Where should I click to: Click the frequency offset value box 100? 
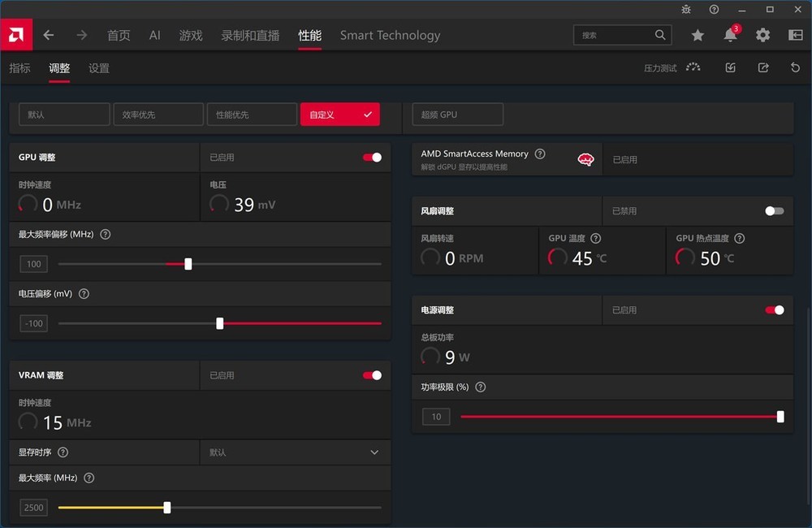pyautogui.click(x=33, y=264)
